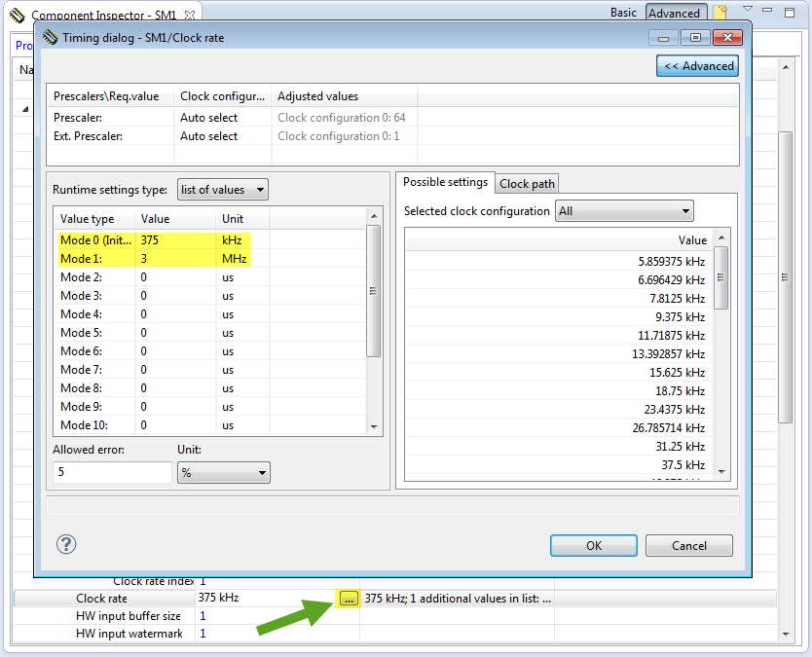Click the Timing dialog title bar icon
812x657 pixels.
[51, 38]
